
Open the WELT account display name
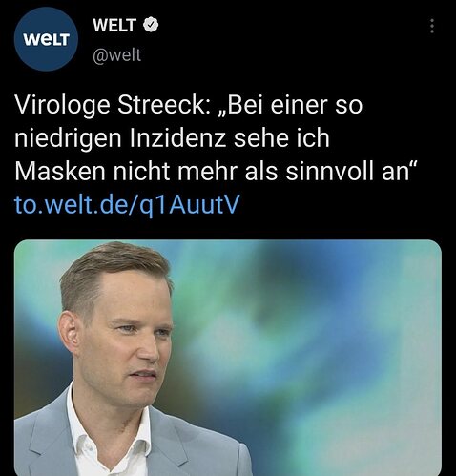point(114,25)
